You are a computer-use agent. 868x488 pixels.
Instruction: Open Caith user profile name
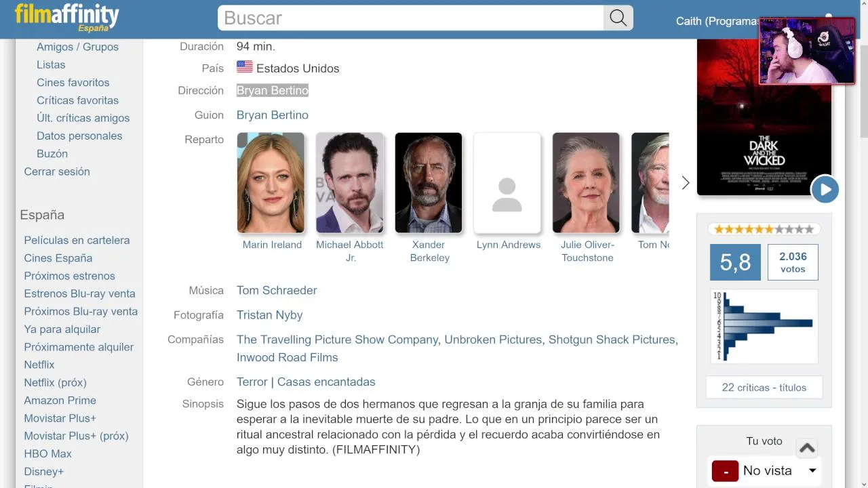717,21
